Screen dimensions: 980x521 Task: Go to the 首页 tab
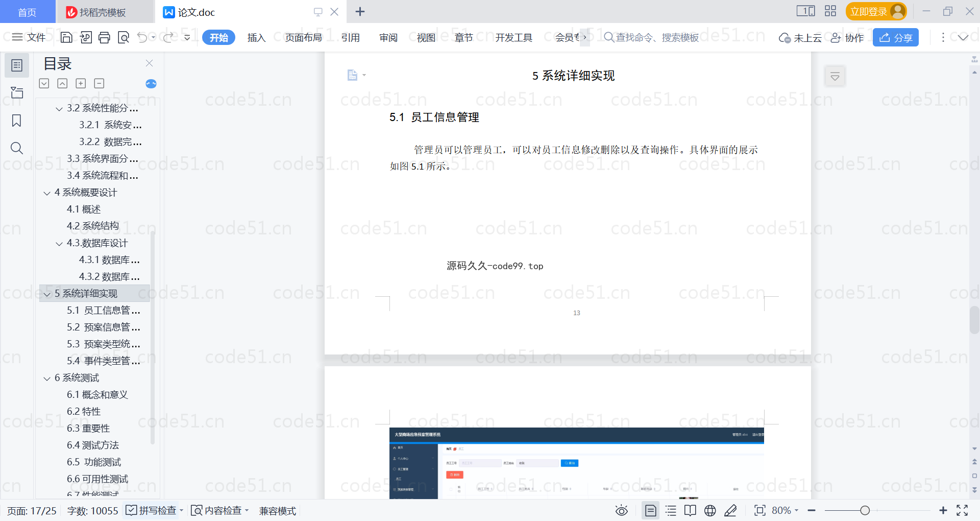(27, 12)
